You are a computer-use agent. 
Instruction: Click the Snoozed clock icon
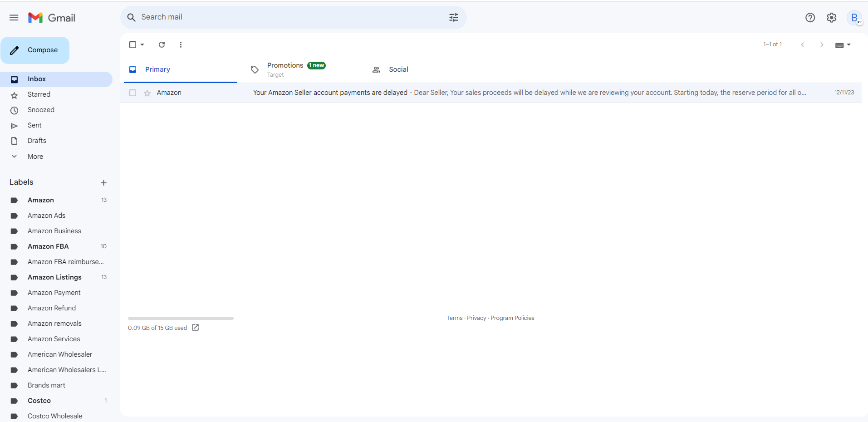15,110
